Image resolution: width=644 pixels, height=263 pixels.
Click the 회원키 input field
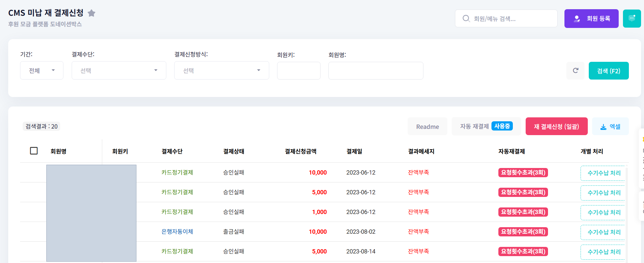[x=298, y=71]
